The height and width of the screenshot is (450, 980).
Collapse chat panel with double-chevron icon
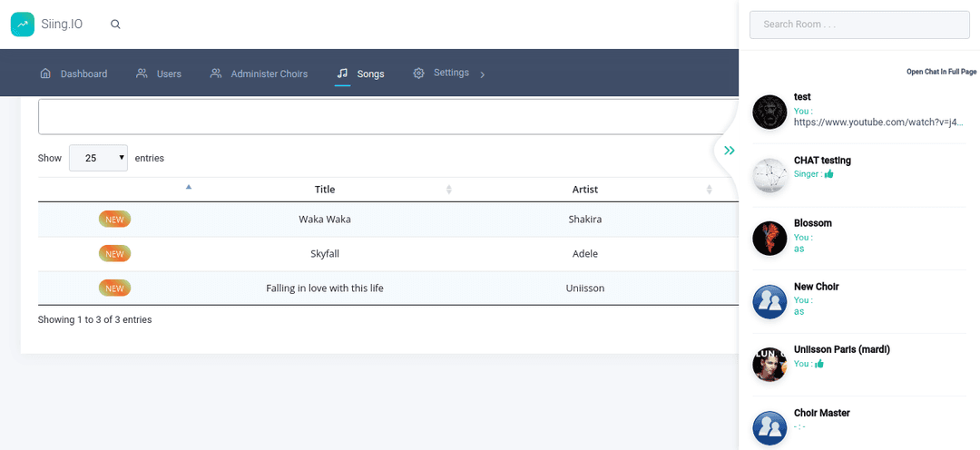point(729,151)
